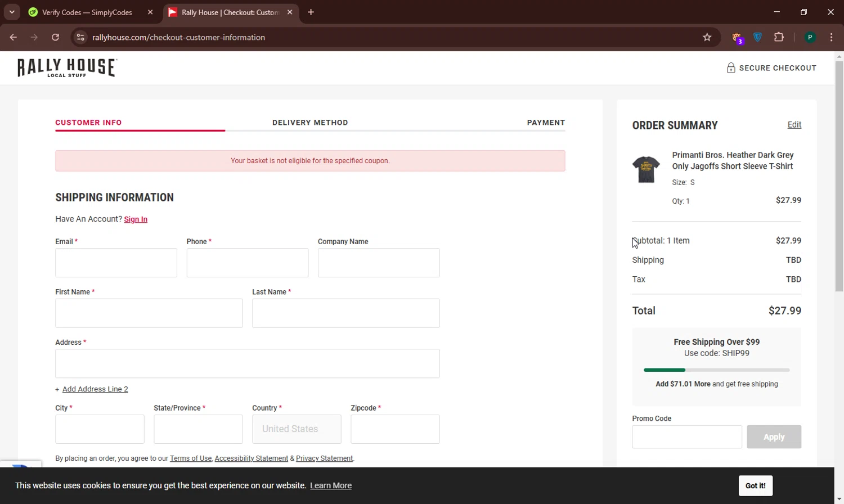
Task: Focus the City field
Action: coord(100,429)
